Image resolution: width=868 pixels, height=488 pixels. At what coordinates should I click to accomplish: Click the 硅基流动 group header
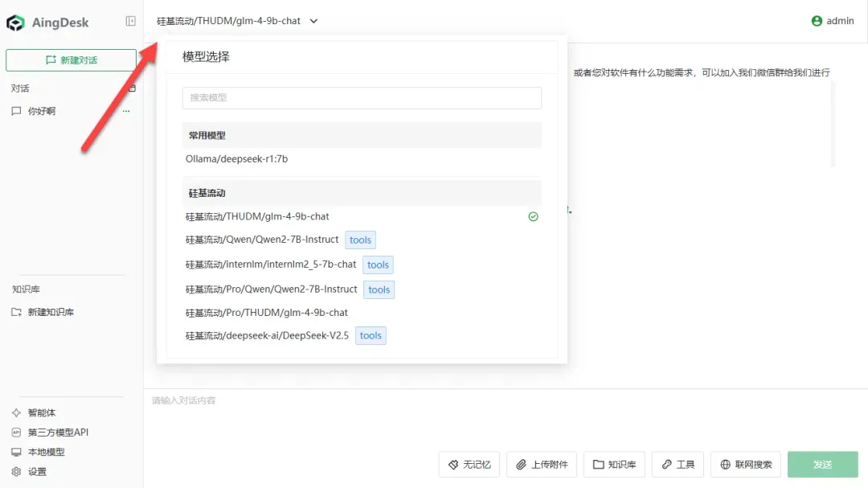point(362,193)
